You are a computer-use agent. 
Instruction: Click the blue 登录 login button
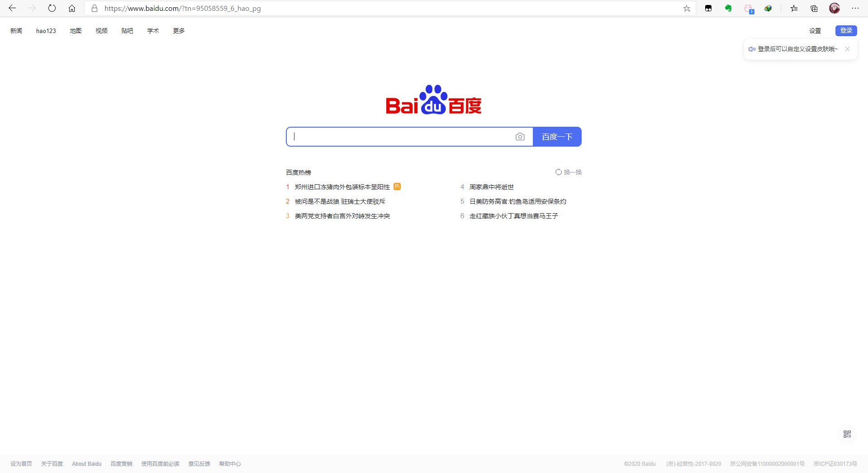tap(846, 30)
